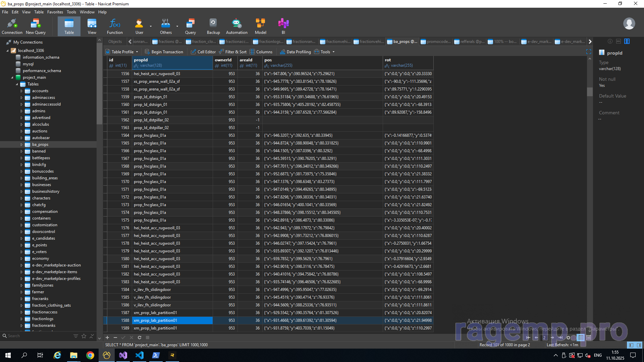Open the BI workspace icon
This screenshot has height=362, width=644.
point(283,26)
